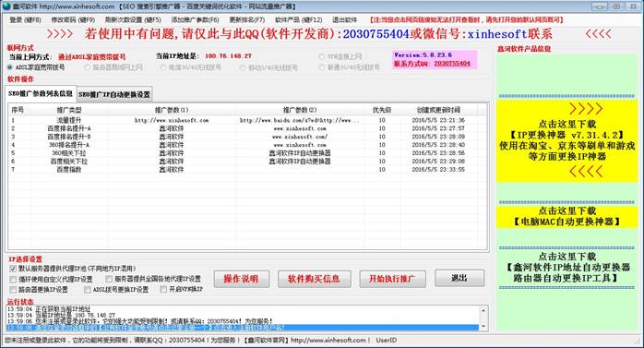The width and height of the screenshot is (644, 348).
Task: Open the 鑫河软件IP地址自动更换器 download link
Action: pyautogui.click(x=566, y=268)
